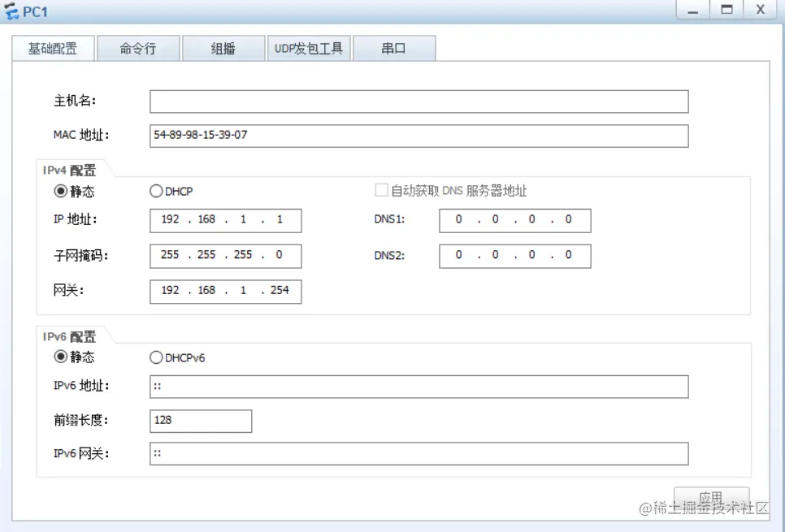The image size is (785, 532).
Task: Open the UDP发包工具 tab
Action: point(309,49)
